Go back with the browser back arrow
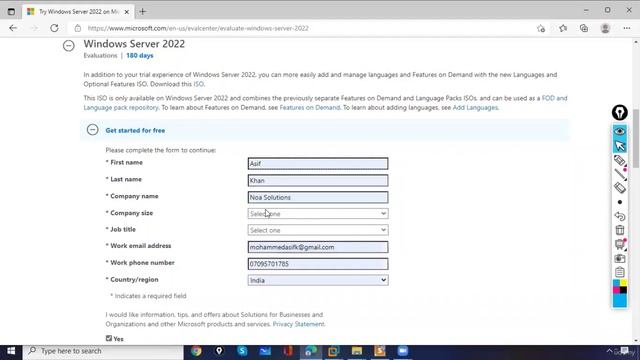The height and width of the screenshot is (360, 640). pyautogui.click(x=13, y=28)
